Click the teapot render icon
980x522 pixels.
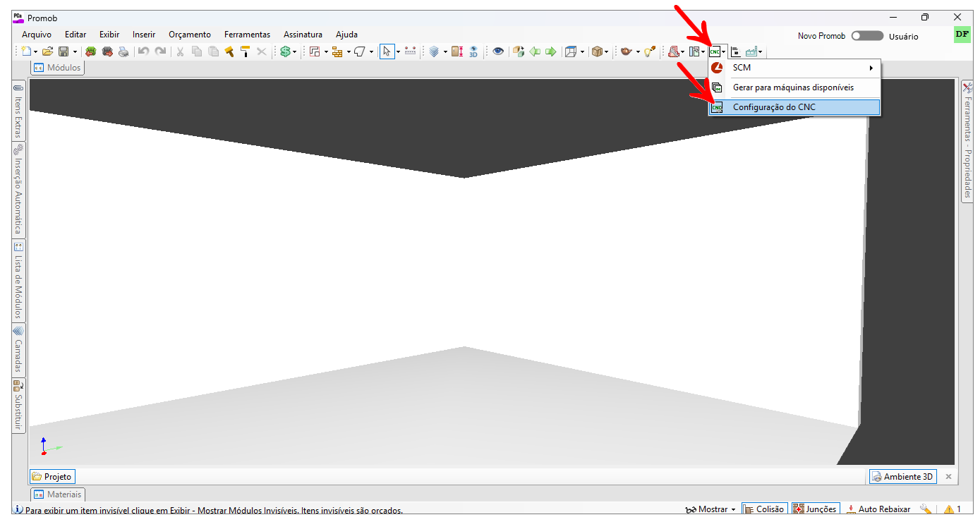tap(626, 51)
